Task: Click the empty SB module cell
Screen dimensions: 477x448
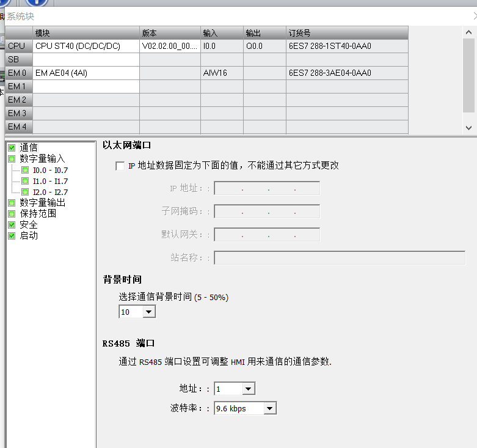Action: click(86, 59)
